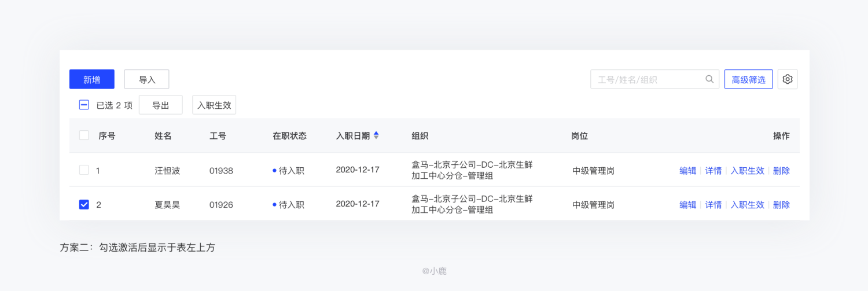Image resolution: width=868 pixels, height=291 pixels.
Task: Click the 入职生效 batch action button
Action: 214,105
